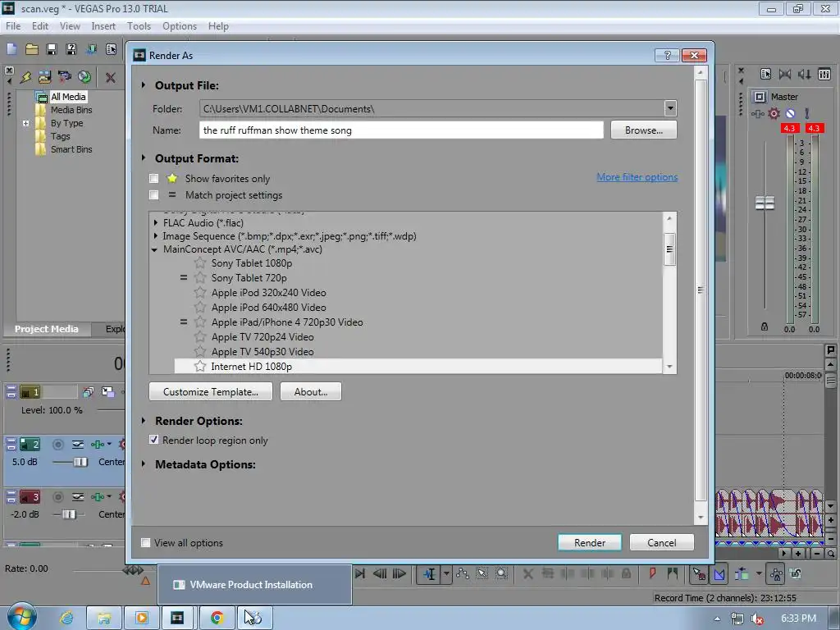Expand the By Type media folder

coord(25,123)
